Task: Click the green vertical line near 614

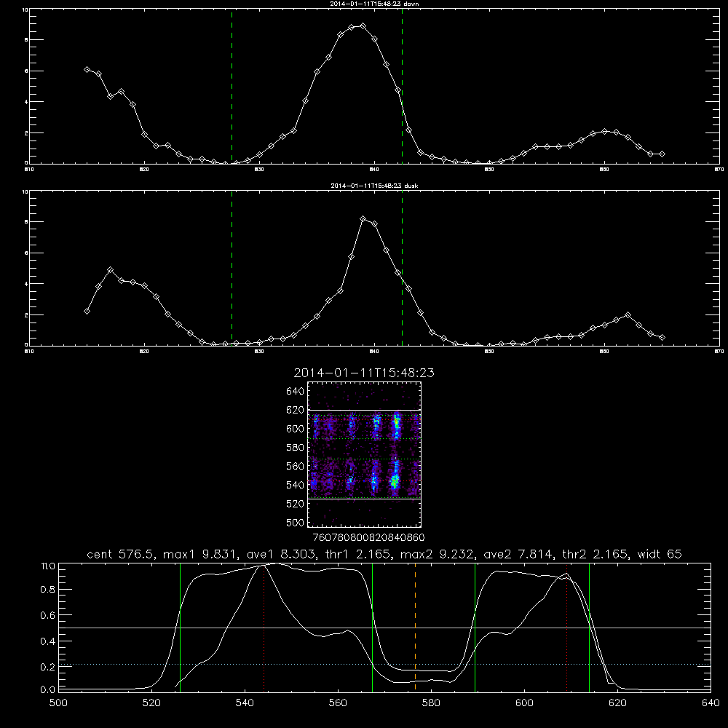Action: pos(589,627)
